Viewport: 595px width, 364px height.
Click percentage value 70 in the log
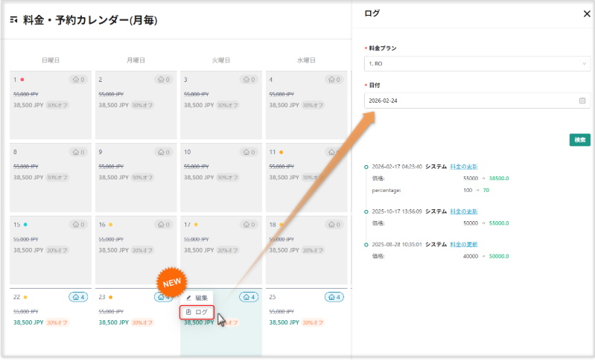click(x=486, y=190)
